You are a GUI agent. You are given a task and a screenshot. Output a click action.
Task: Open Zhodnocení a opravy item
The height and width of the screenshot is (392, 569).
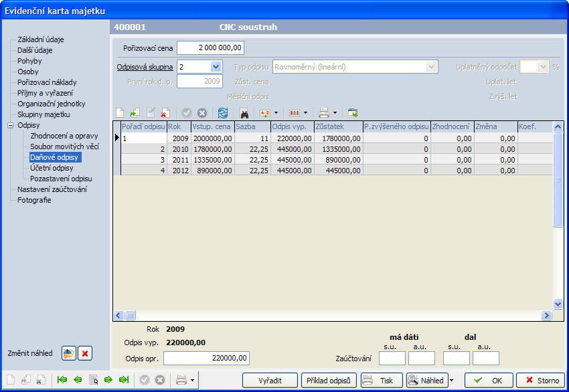(64, 136)
